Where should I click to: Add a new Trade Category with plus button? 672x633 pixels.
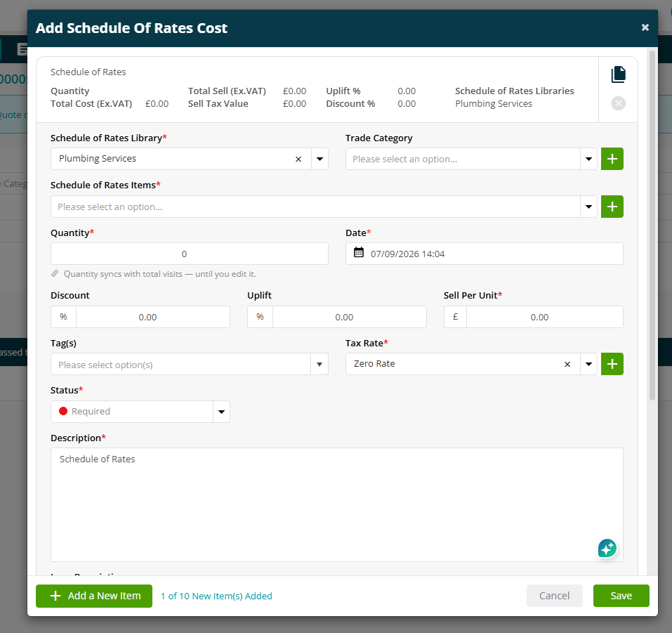tap(612, 159)
